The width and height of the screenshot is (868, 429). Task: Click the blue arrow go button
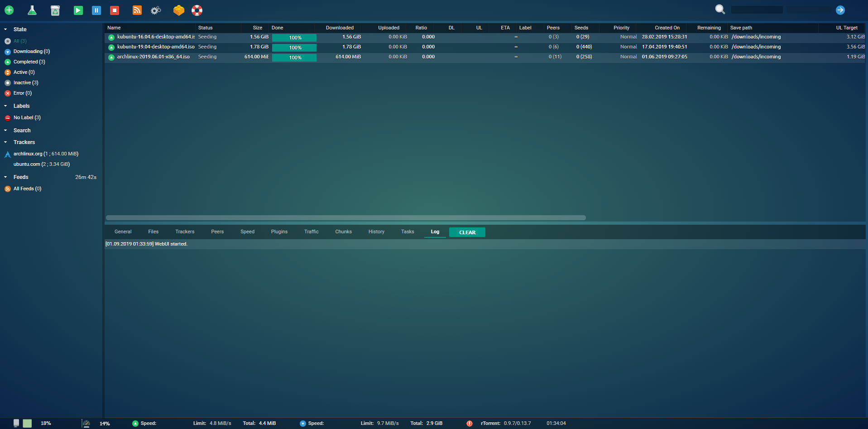tap(840, 10)
